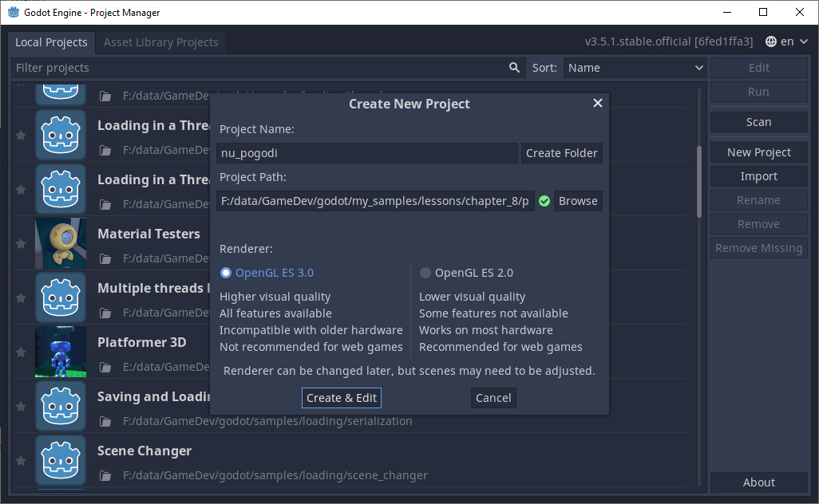Open the Sort dropdown set to Name

(635, 68)
